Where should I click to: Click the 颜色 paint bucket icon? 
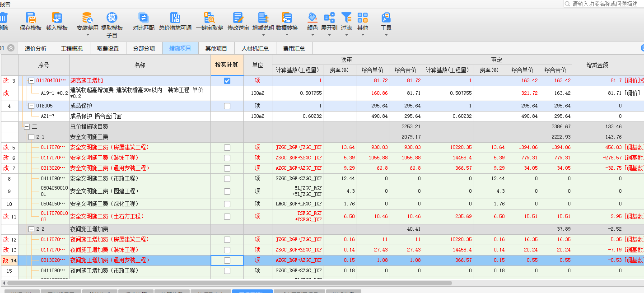[x=313, y=18]
